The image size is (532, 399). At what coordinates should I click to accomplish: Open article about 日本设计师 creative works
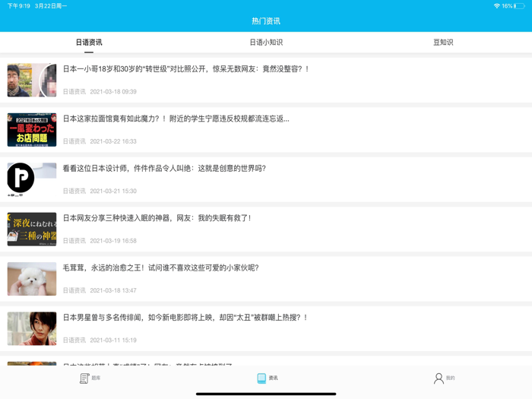(x=266, y=179)
